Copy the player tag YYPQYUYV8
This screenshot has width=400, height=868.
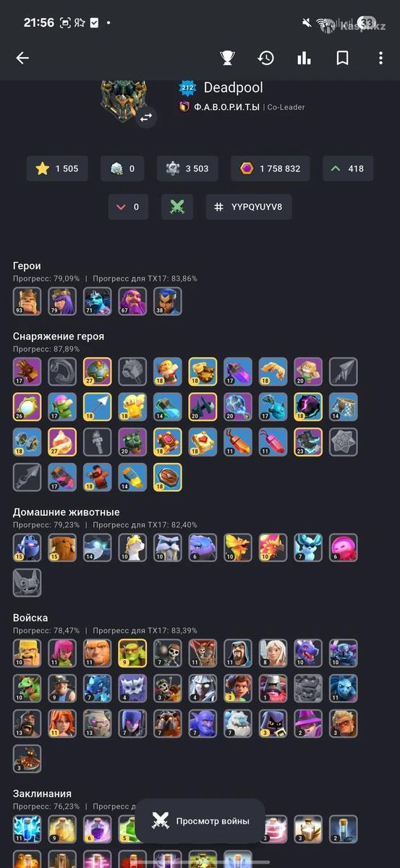249,207
